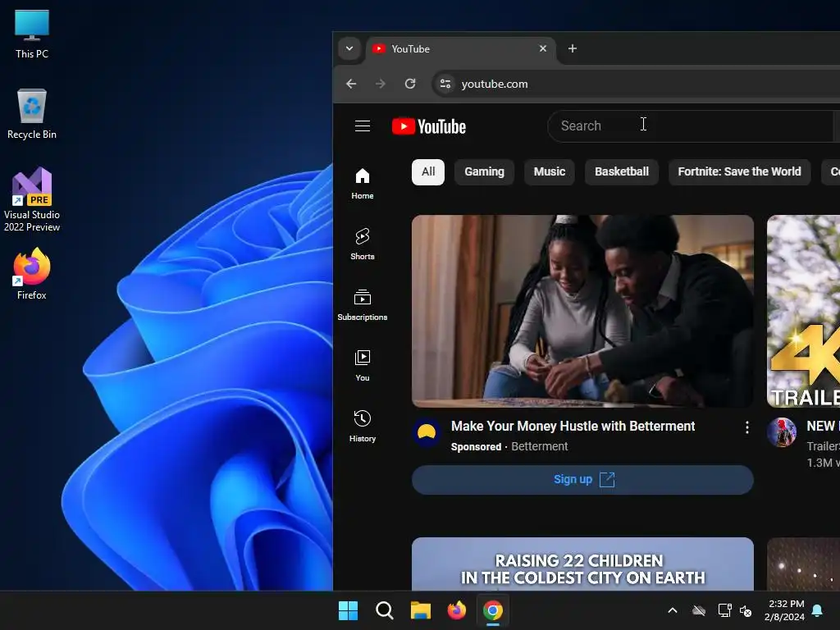Viewport: 840px width, 630px height.
Task: Select the All filter chip
Action: click(x=428, y=172)
